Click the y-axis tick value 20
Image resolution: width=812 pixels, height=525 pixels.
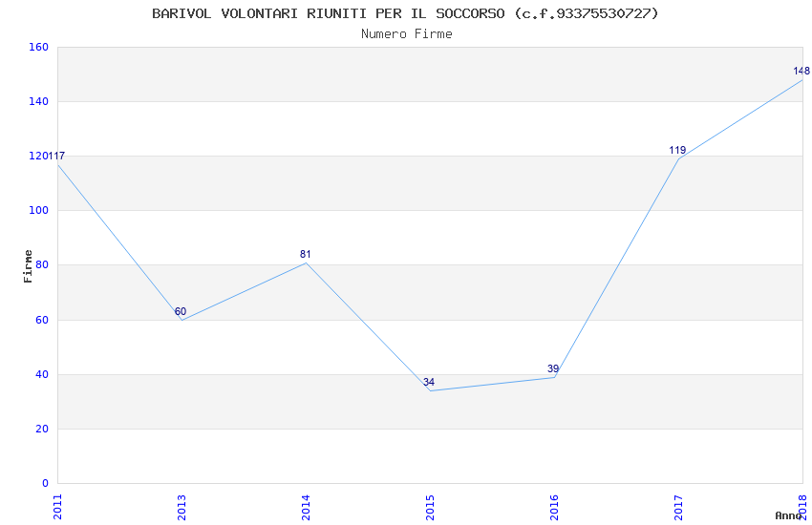tap(42, 429)
